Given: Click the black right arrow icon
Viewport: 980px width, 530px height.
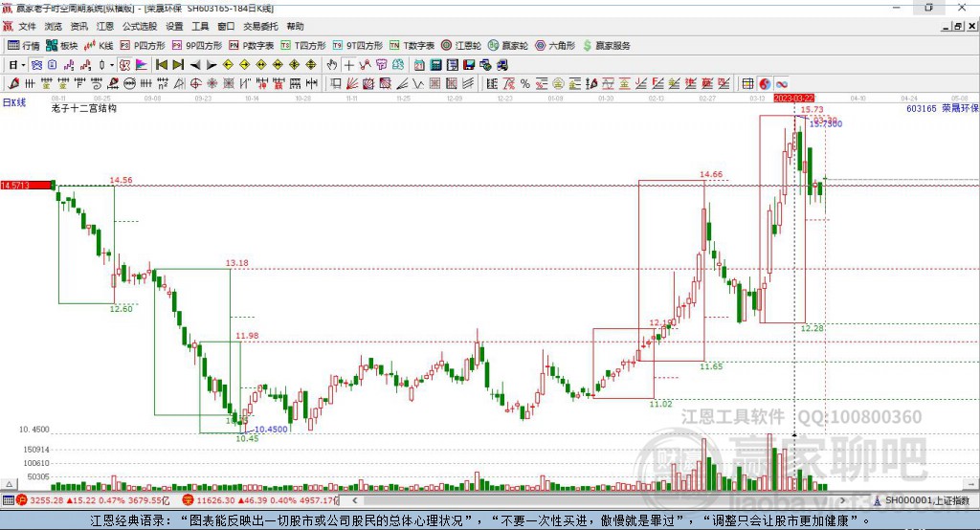Looking at the screenshot, I should (x=212, y=65).
